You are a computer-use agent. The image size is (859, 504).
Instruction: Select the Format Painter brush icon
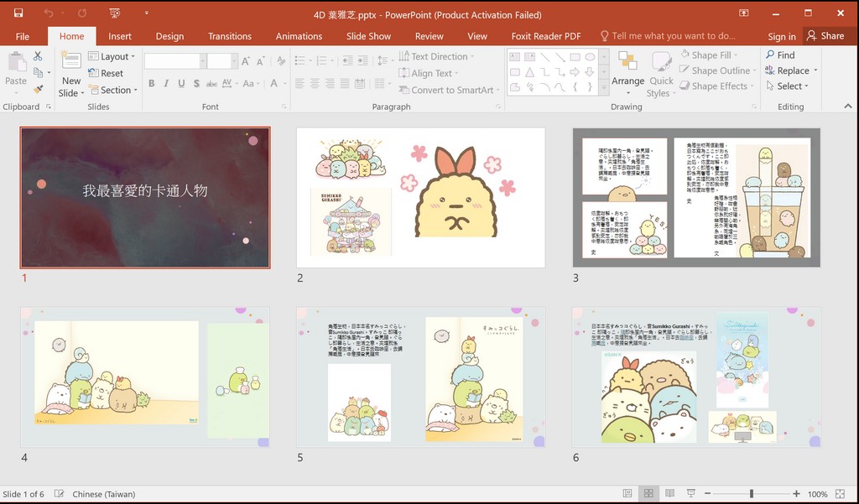[38, 89]
